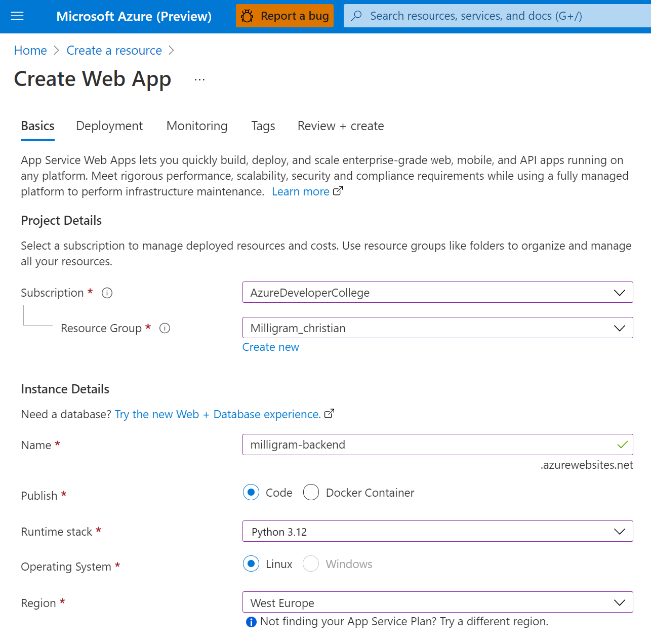Click the search magnifier icon
651x644 pixels.
pyautogui.click(x=357, y=16)
